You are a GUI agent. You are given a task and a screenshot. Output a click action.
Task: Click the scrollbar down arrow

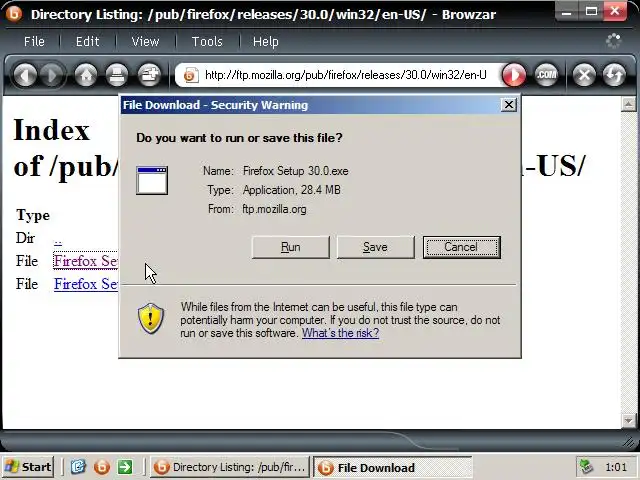click(x=628, y=420)
